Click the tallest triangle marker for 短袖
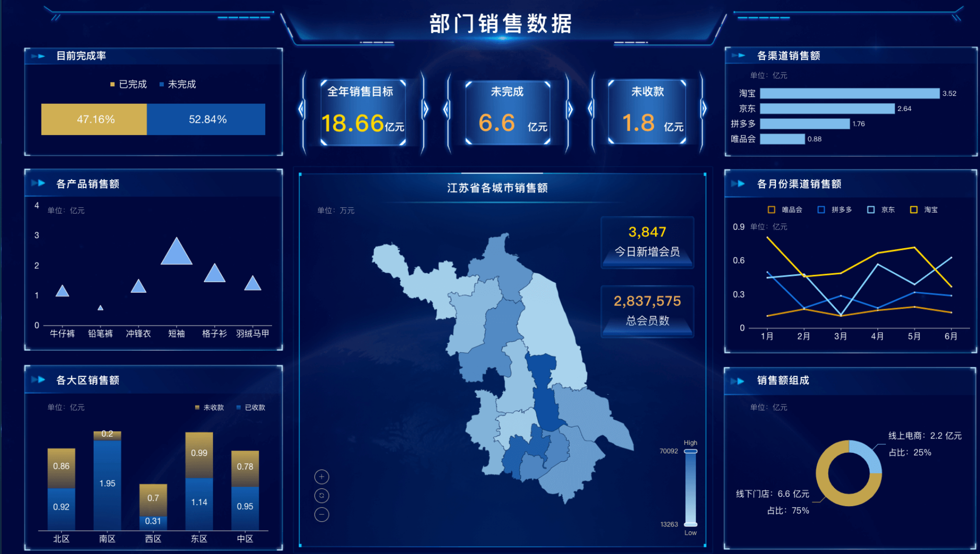This screenshot has width=980, height=554. (x=176, y=253)
